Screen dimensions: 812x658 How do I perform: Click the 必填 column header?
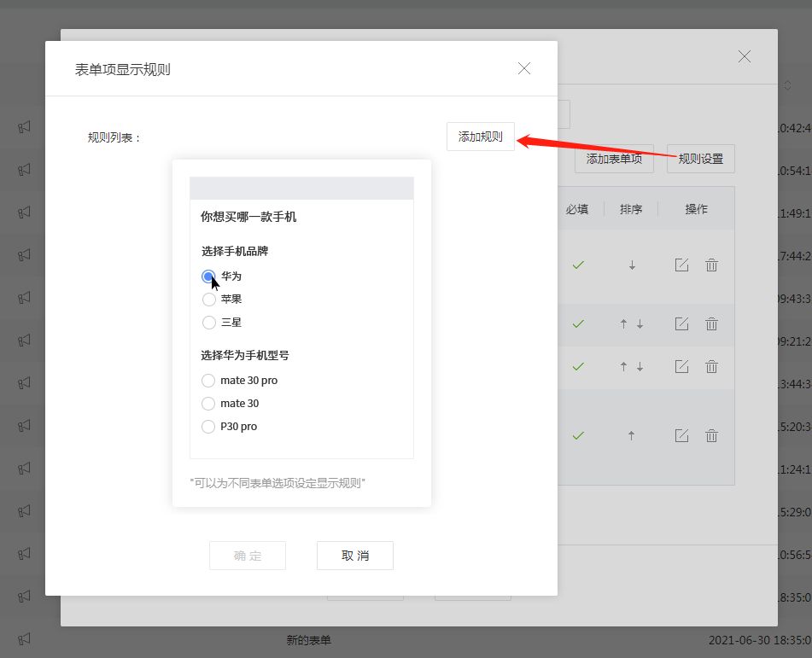(x=577, y=209)
